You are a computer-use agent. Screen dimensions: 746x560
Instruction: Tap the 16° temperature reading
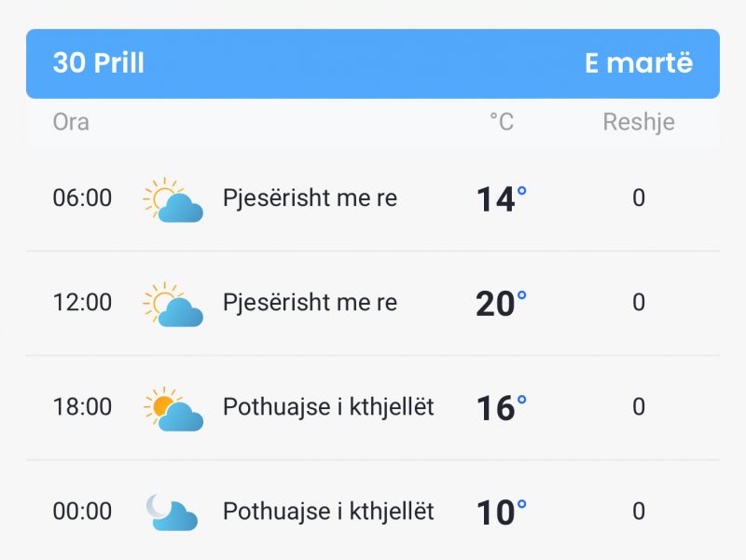coord(502,408)
